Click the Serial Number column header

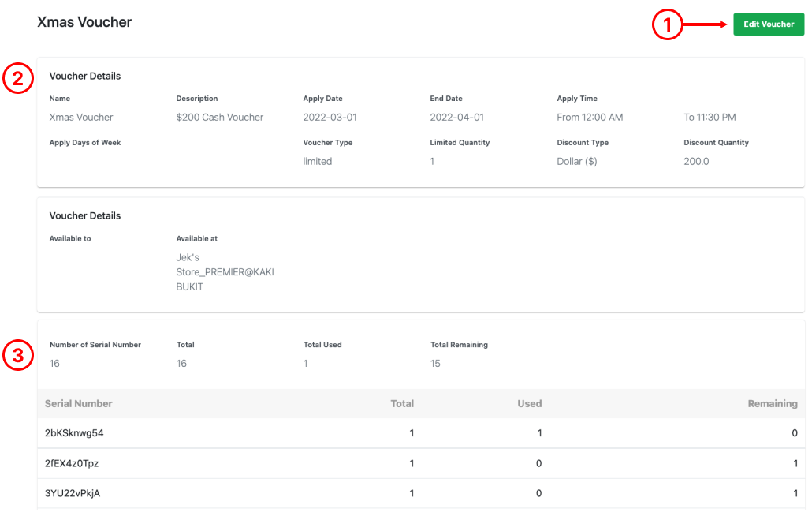[78, 404]
